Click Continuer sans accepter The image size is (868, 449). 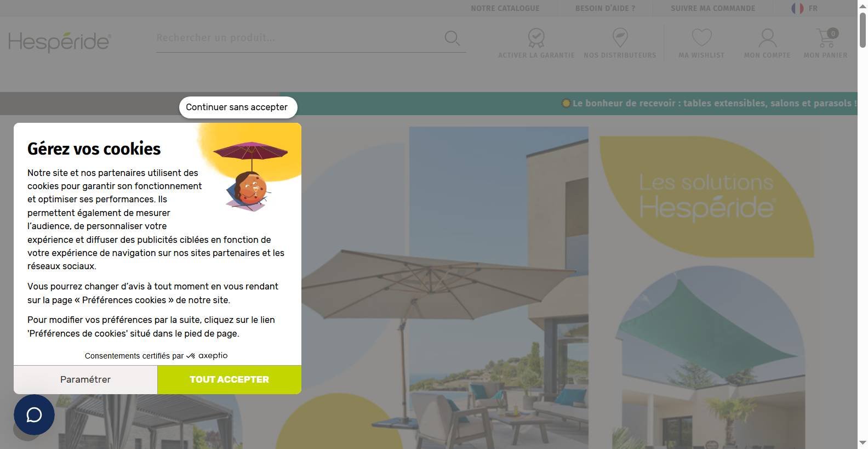tap(238, 107)
